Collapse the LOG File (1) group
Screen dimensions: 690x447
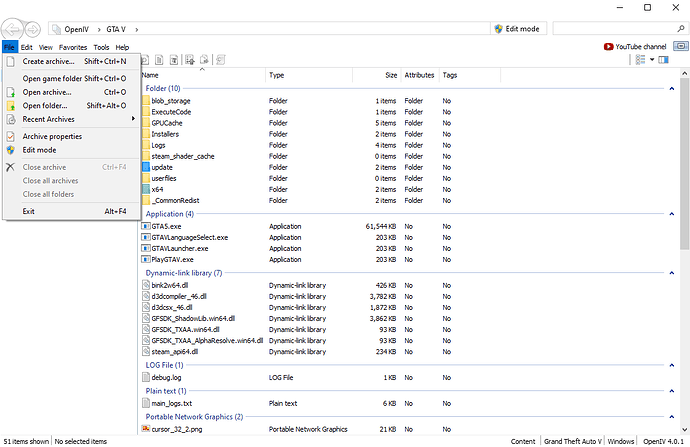pos(672,365)
